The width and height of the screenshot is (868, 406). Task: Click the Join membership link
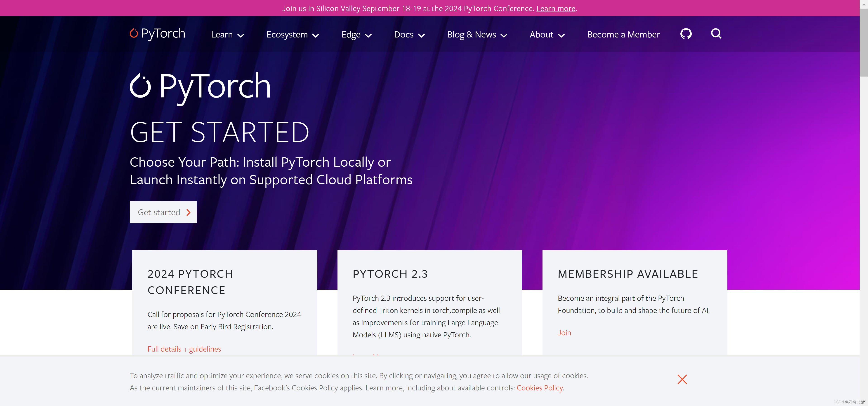click(x=564, y=333)
